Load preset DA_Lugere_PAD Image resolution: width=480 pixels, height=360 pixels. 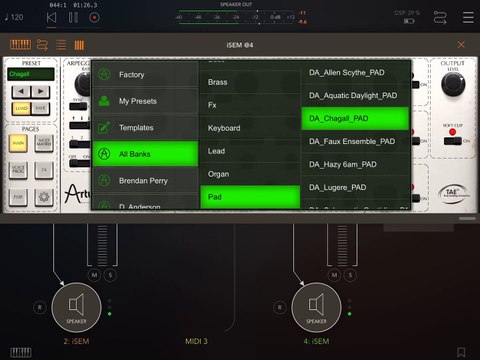coord(355,188)
